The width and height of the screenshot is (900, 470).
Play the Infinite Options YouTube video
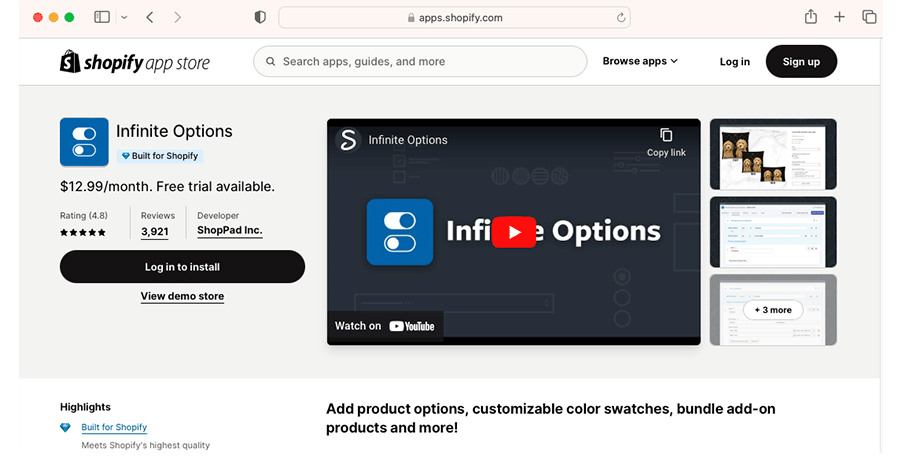coord(514,232)
